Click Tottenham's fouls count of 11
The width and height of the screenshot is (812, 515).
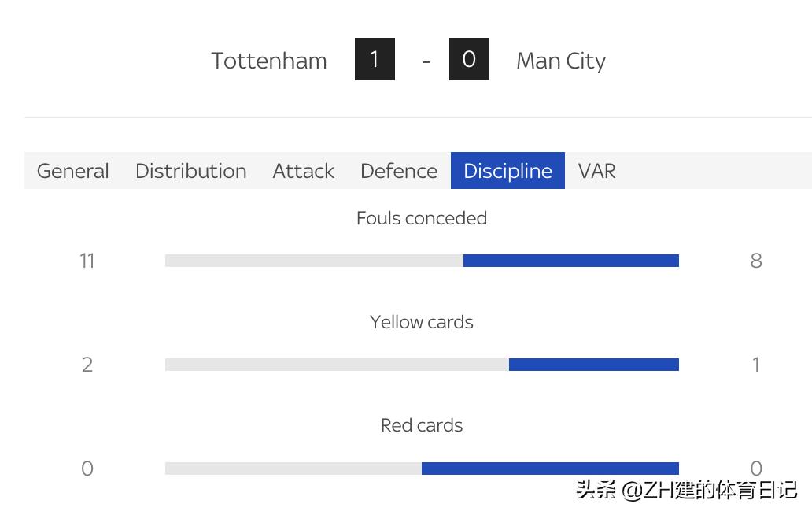tap(87, 261)
